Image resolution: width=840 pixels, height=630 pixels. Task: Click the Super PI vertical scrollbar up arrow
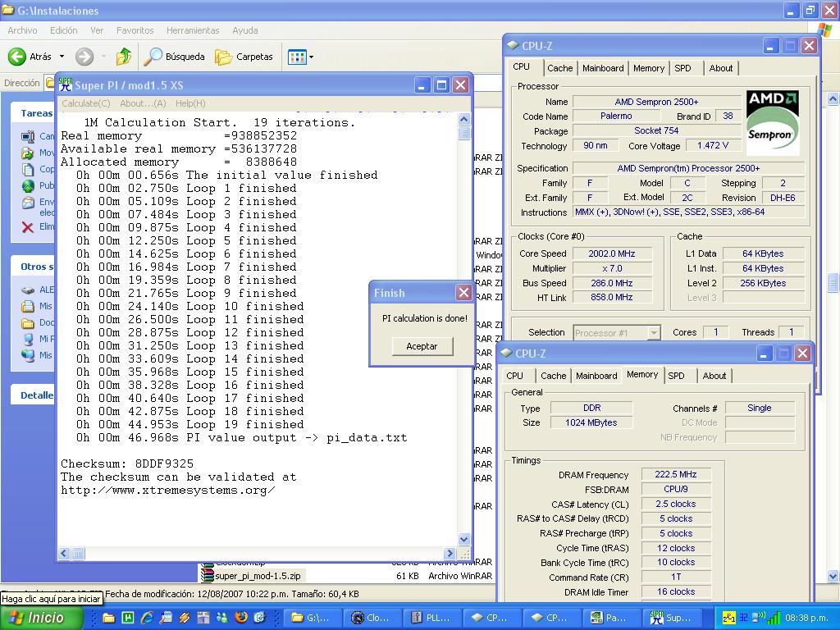(x=464, y=119)
